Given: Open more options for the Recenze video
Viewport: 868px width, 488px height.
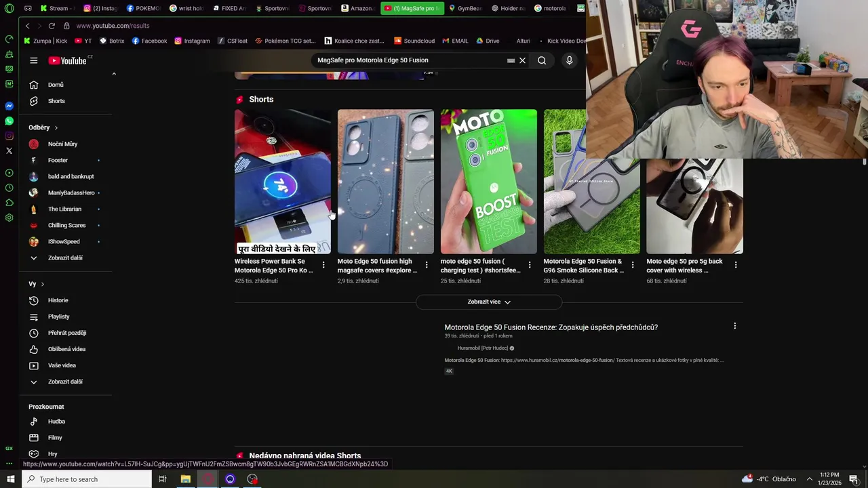Looking at the screenshot, I should click(734, 326).
